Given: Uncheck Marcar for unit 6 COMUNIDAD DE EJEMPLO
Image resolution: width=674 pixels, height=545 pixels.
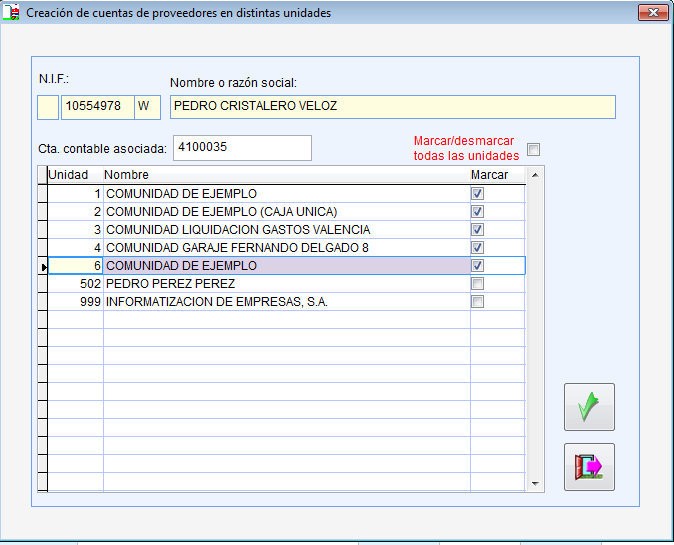Looking at the screenshot, I should [477, 266].
